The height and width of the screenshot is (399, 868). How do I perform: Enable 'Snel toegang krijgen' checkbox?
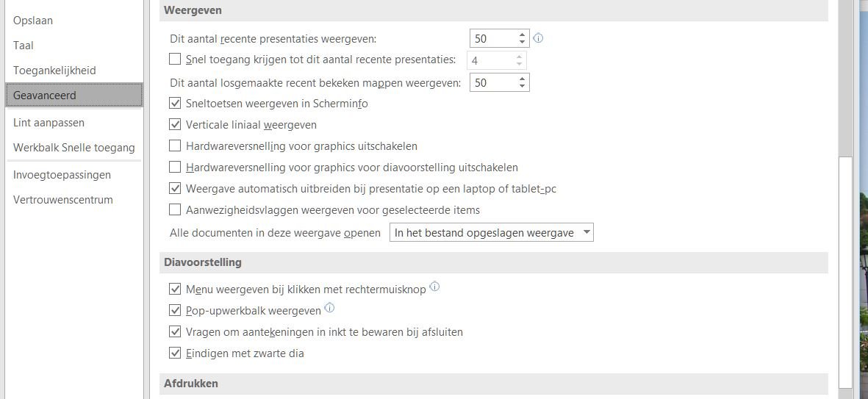(175, 60)
